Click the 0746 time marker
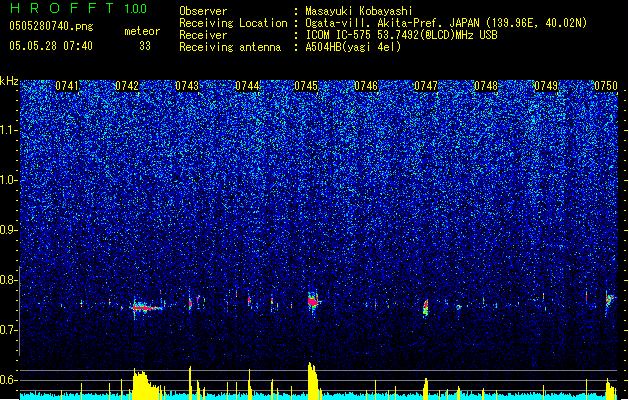The image size is (629, 400). [x=366, y=86]
